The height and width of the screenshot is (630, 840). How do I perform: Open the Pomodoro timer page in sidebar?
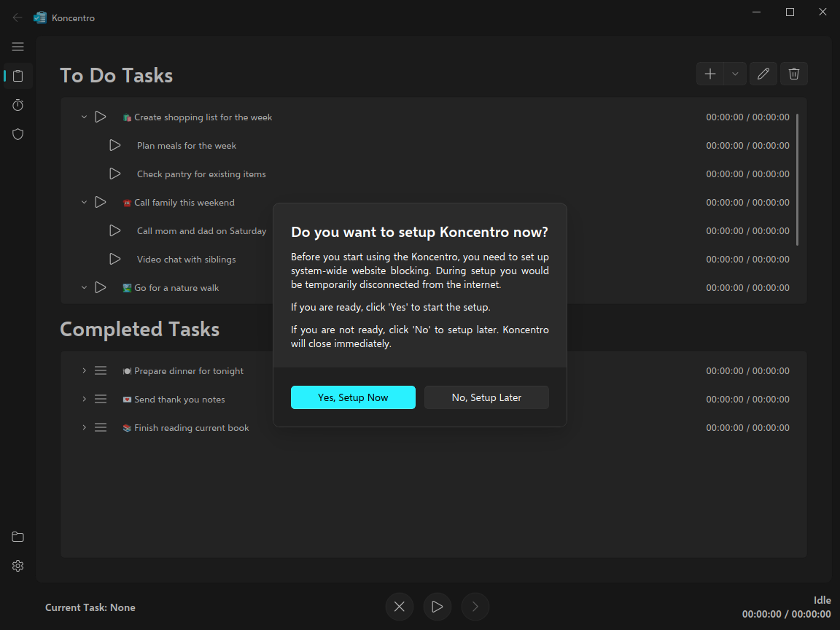tap(18, 105)
